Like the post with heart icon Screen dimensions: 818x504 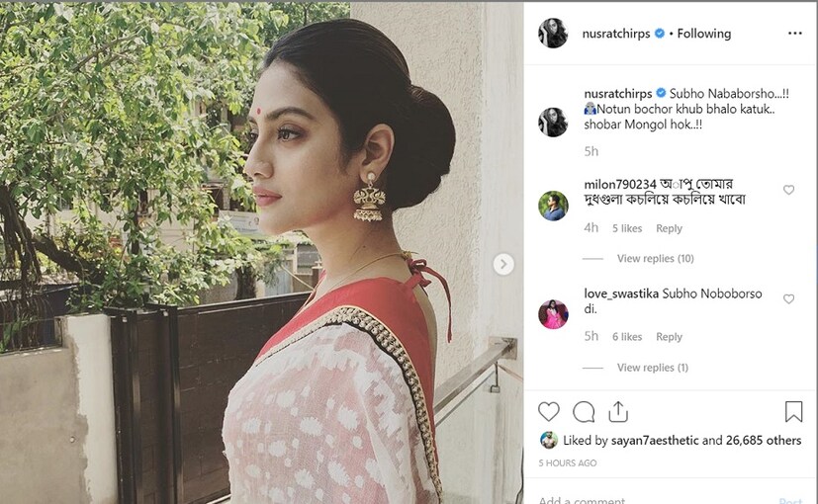[548, 412]
